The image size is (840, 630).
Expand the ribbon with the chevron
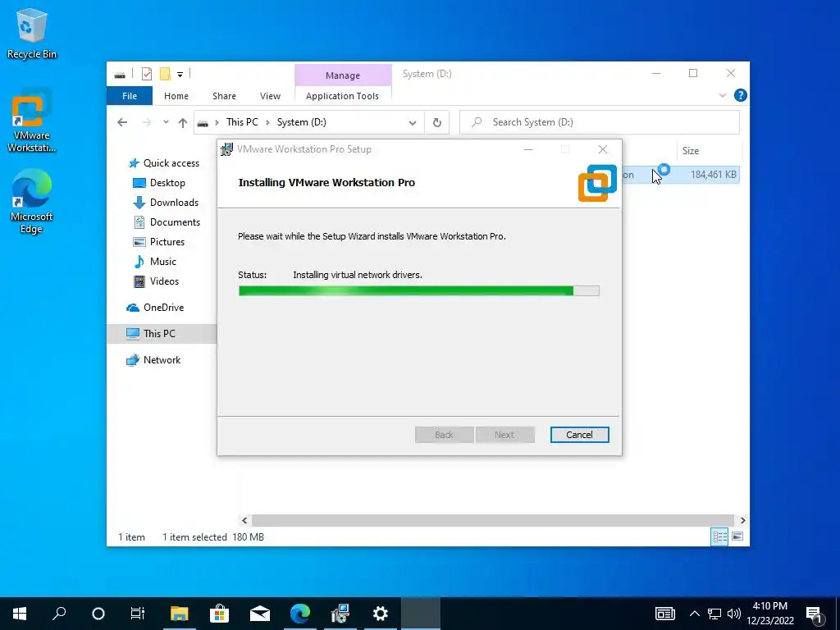(722, 95)
